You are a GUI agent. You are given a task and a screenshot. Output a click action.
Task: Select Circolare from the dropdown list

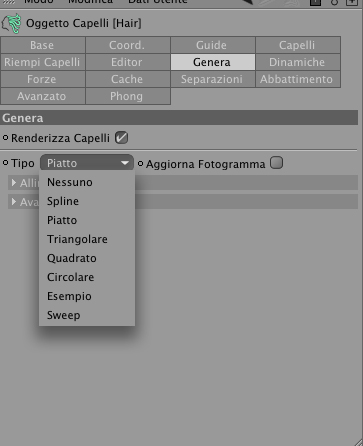(x=70, y=277)
